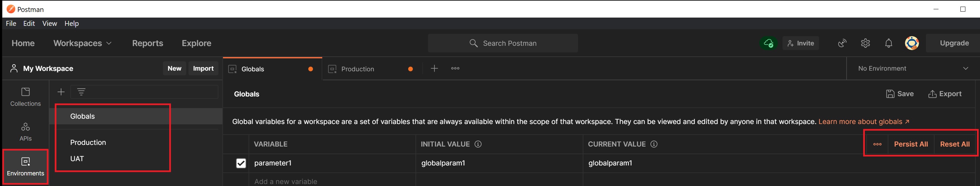Switch to the Production tab
Screen dimensions: 980x186
coord(357,69)
